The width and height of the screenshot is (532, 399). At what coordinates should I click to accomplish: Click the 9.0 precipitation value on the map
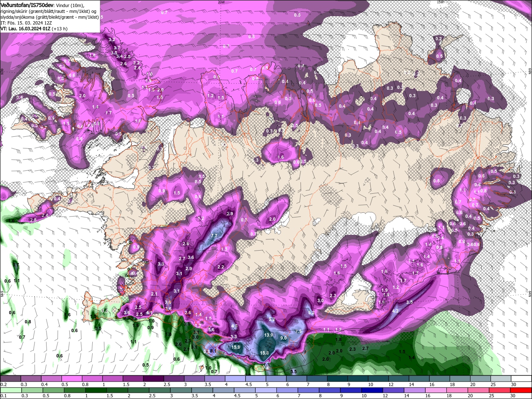[283, 338]
